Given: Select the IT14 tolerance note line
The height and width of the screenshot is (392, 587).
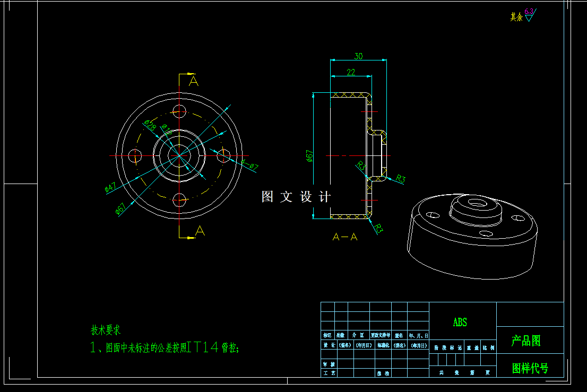Looking at the screenshot, I should [165, 347].
